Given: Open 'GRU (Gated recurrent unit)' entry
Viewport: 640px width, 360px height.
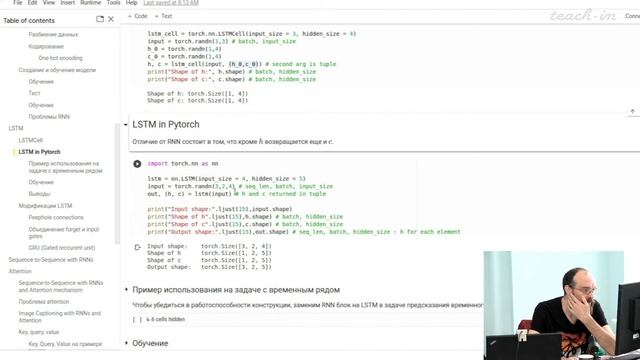Looking at the screenshot, I should pos(62,248).
